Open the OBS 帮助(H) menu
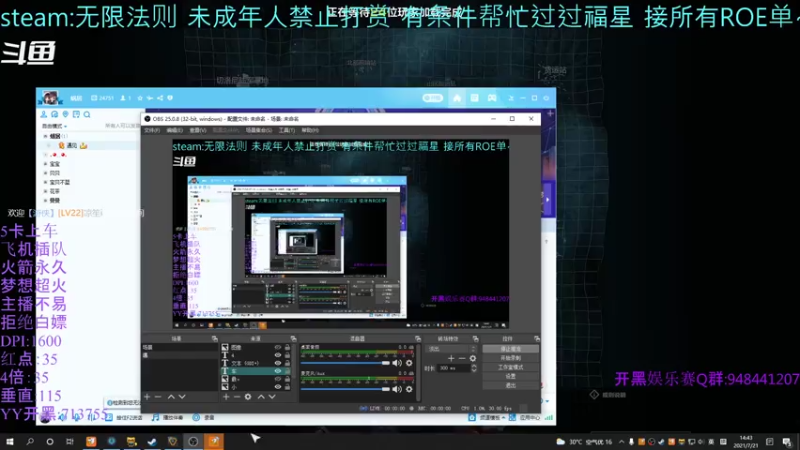The width and height of the screenshot is (800, 450). point(310,131)
